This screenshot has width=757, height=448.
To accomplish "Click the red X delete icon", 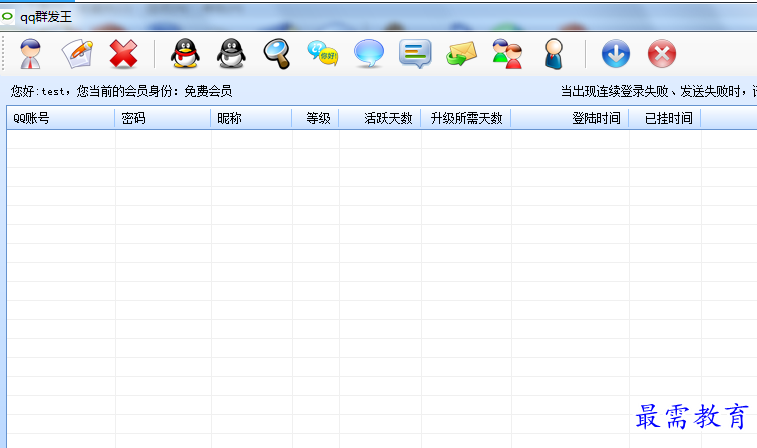I will 123,54.
